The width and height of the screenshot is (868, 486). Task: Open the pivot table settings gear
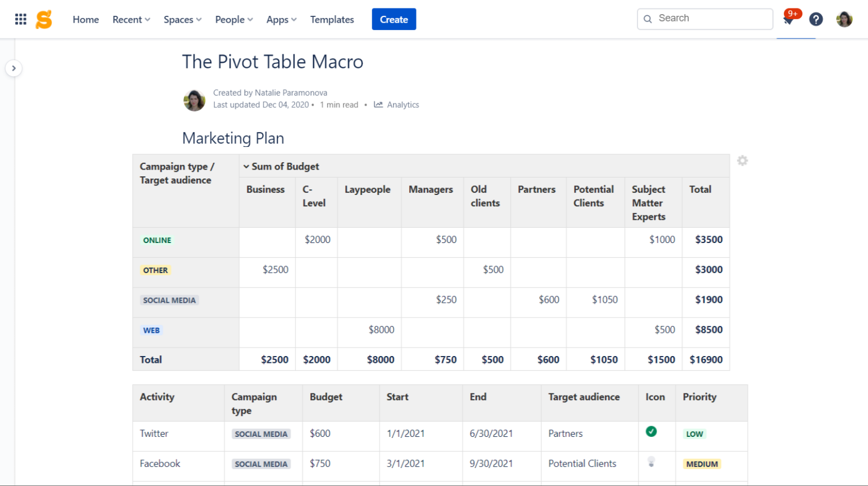tap(742, 160)
